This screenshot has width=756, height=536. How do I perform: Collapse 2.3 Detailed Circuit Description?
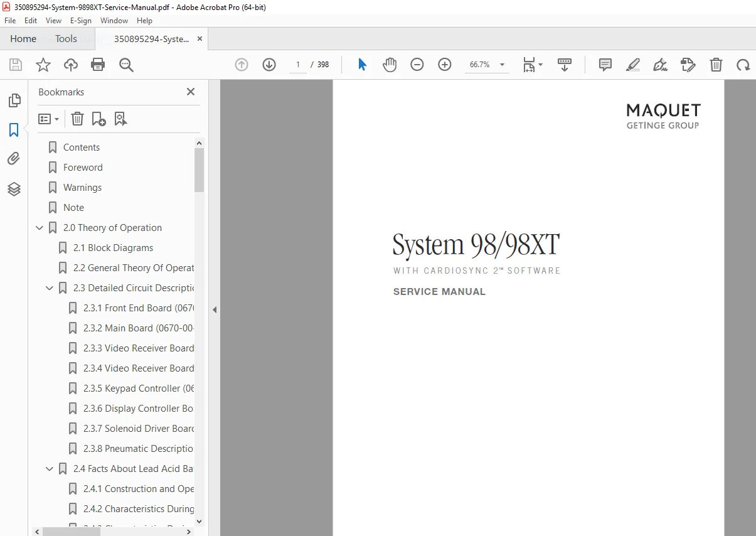tap(50, 288)
